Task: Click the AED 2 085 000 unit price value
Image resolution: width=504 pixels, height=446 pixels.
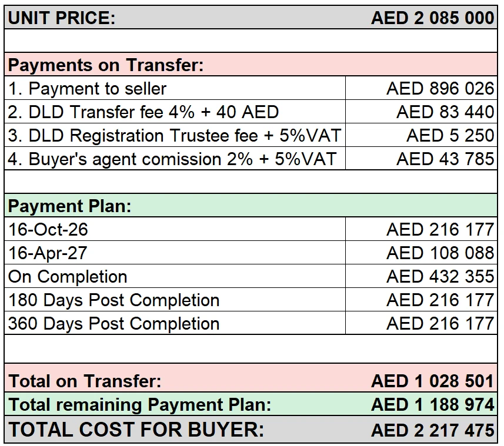Action: [x=432, y=18]
